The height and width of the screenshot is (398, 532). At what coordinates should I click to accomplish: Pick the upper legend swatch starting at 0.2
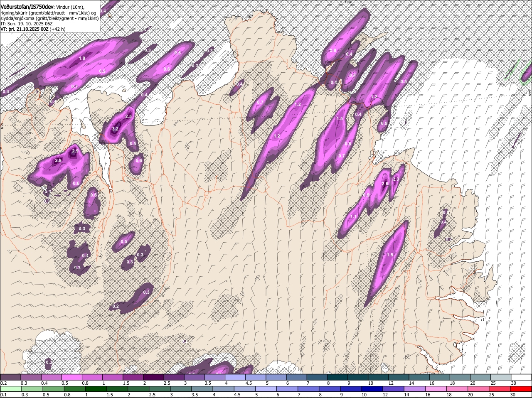10,377
